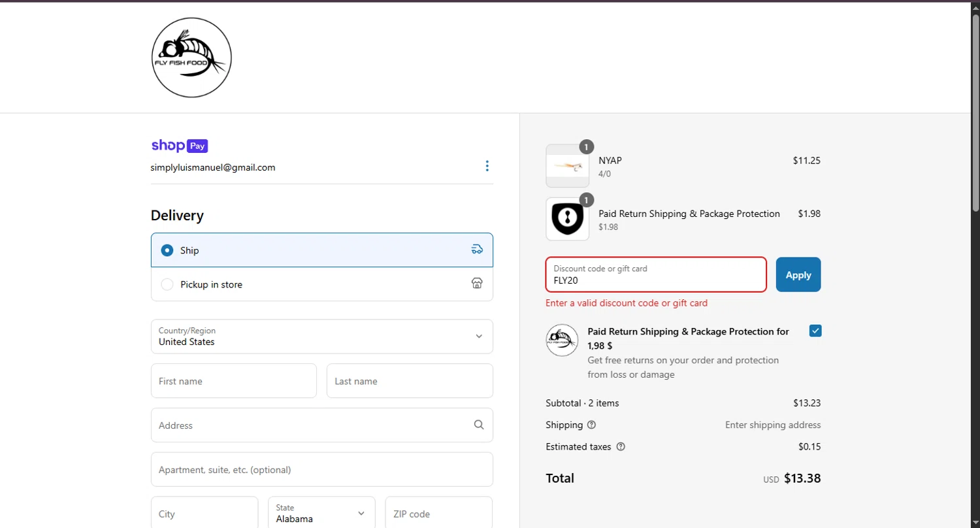The image size is (980, 528).
Task: Apply the discount code
Action: click(x=798, y=274)
